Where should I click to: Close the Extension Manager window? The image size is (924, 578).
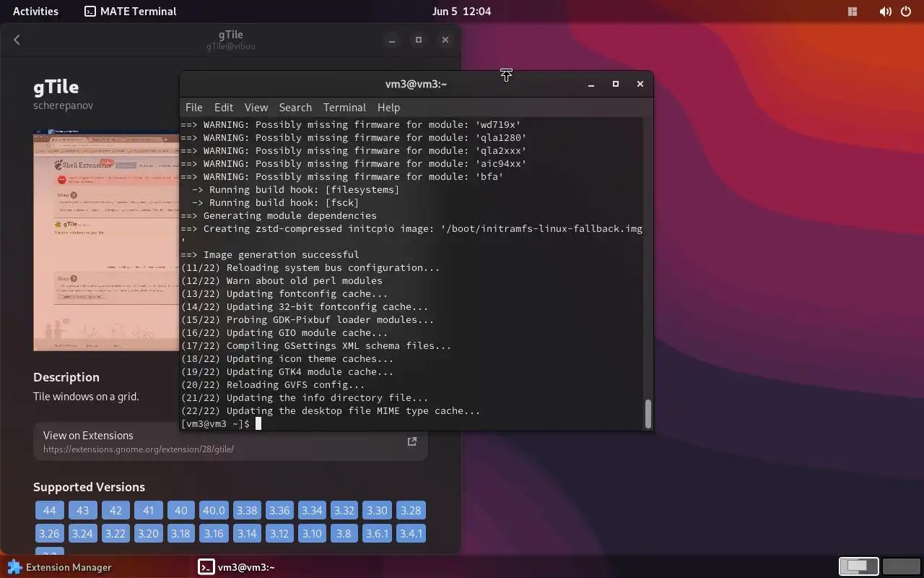[x=445, y=40]
